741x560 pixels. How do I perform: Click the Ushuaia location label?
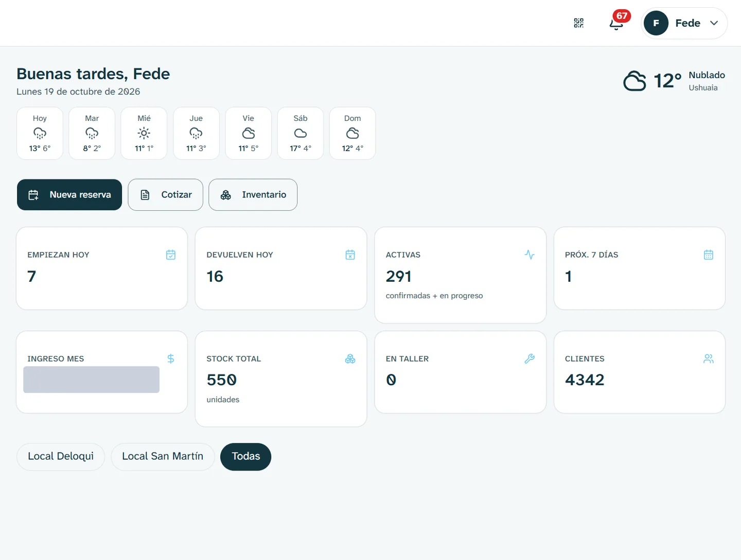click(703, 88)
